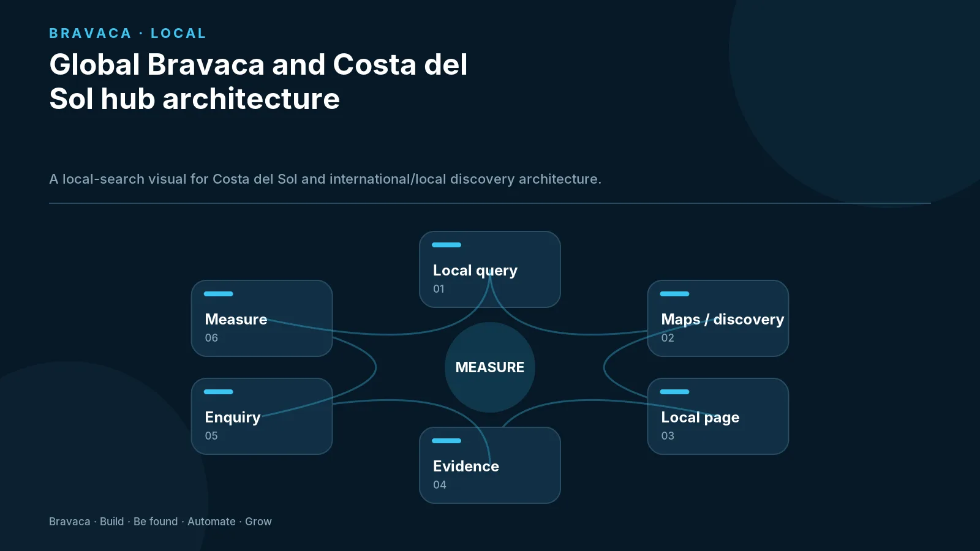
Task: Click the number 04 under Evidence
Action: click(440, 485)
